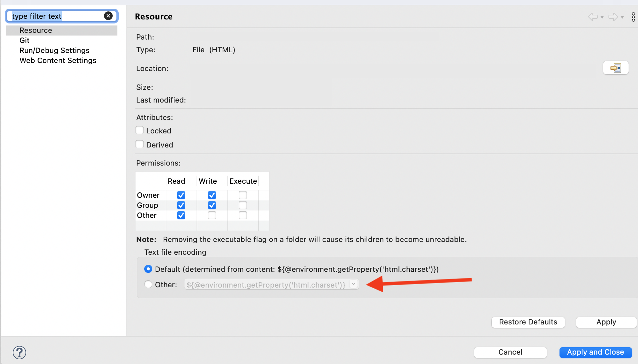This screenshot has width=638, height=364.
Task: Uncheck Owner Read permission
Action: 181,195
